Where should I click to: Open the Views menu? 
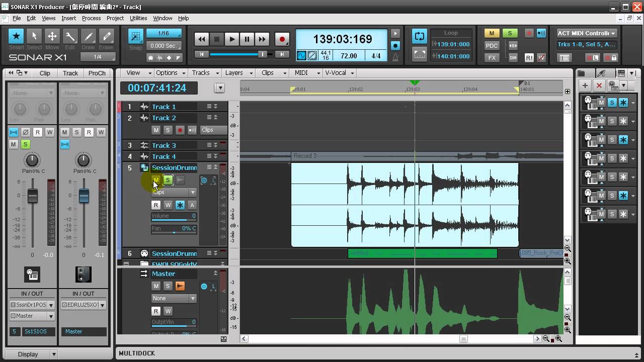[x=49, y=18]
